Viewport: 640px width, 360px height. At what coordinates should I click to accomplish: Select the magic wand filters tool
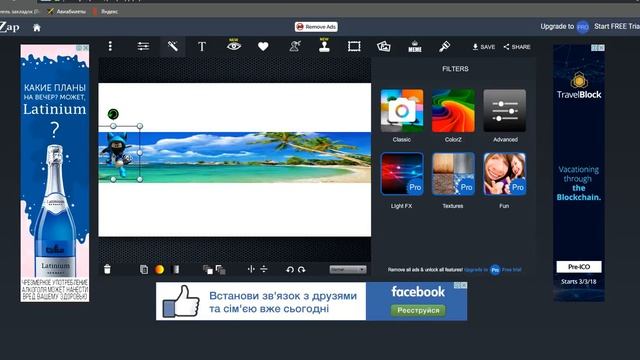(x=173, y=46)
